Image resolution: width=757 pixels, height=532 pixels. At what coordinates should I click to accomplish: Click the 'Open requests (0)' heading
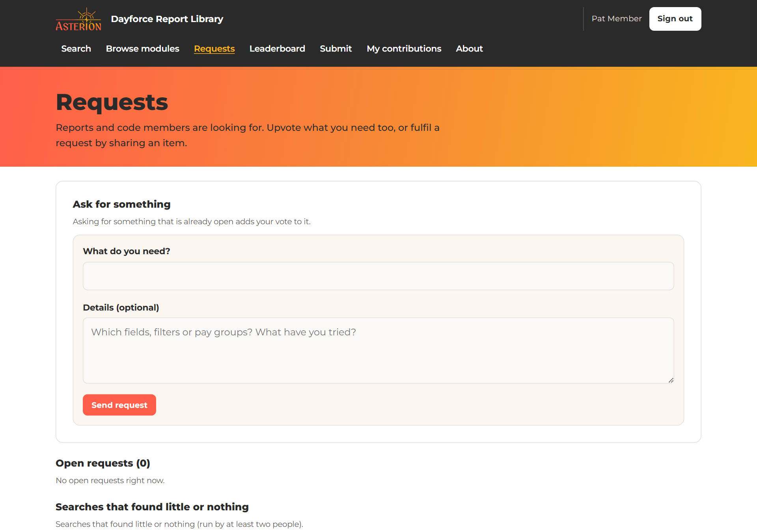click(103, 463)
